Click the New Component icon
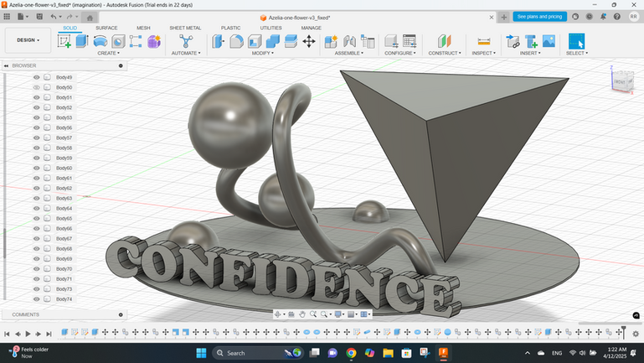Screen dimensions: 644x363 [331, 41]
